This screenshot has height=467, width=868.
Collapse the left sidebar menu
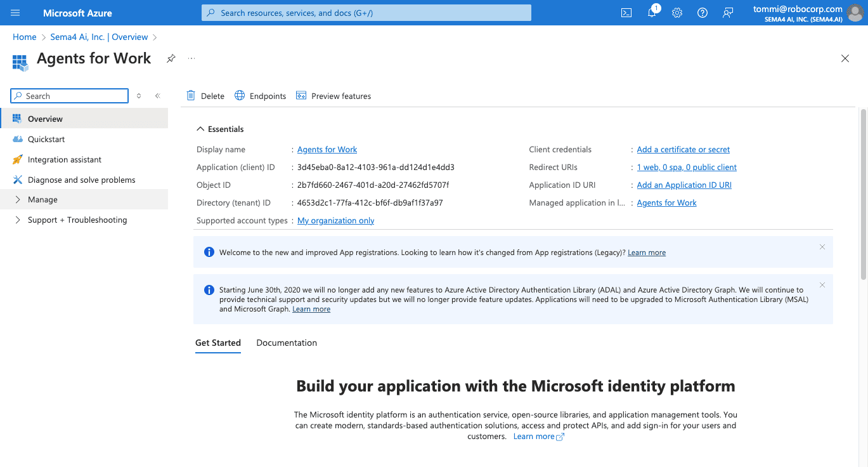coord(157,96)
